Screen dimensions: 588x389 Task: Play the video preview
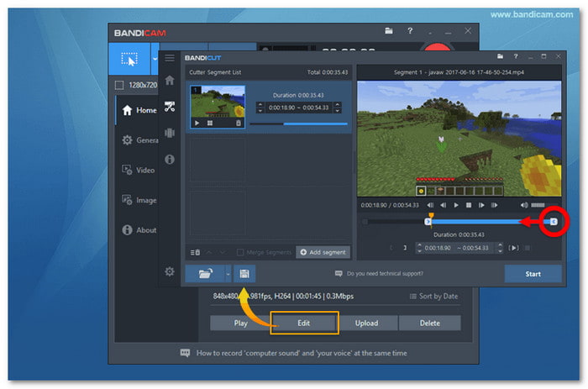(456, 205)
